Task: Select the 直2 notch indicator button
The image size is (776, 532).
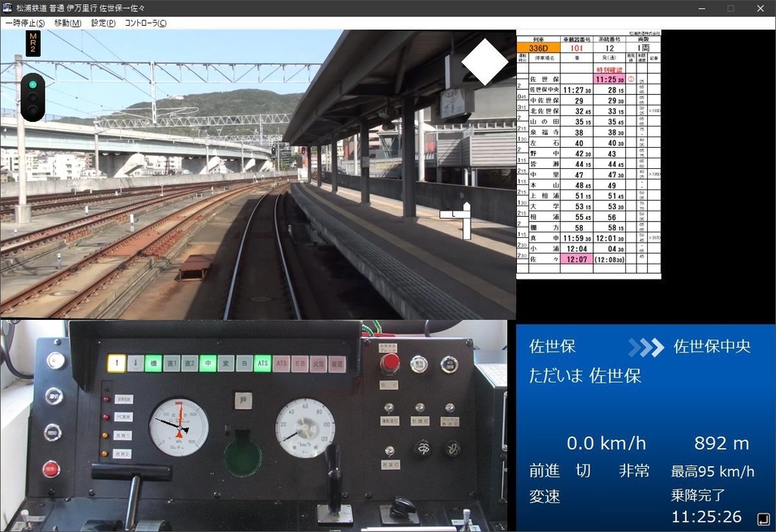Action: click(x=190, y=362)
